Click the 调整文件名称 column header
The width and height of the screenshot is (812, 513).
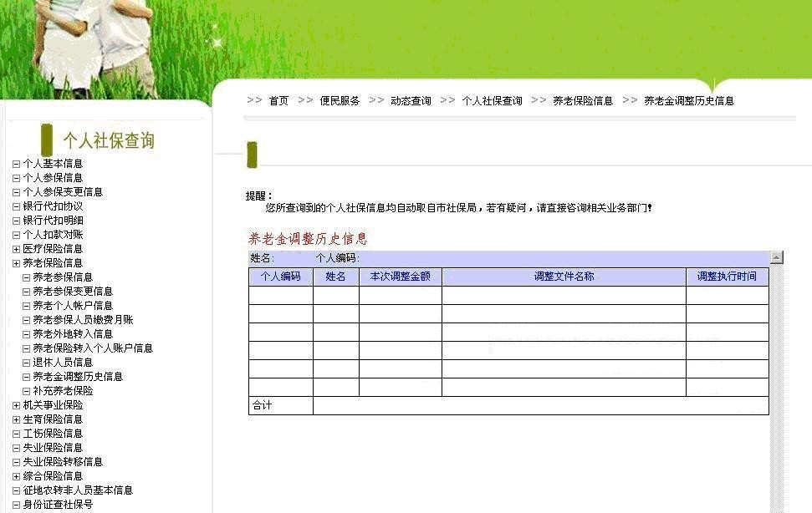[564, 277]
